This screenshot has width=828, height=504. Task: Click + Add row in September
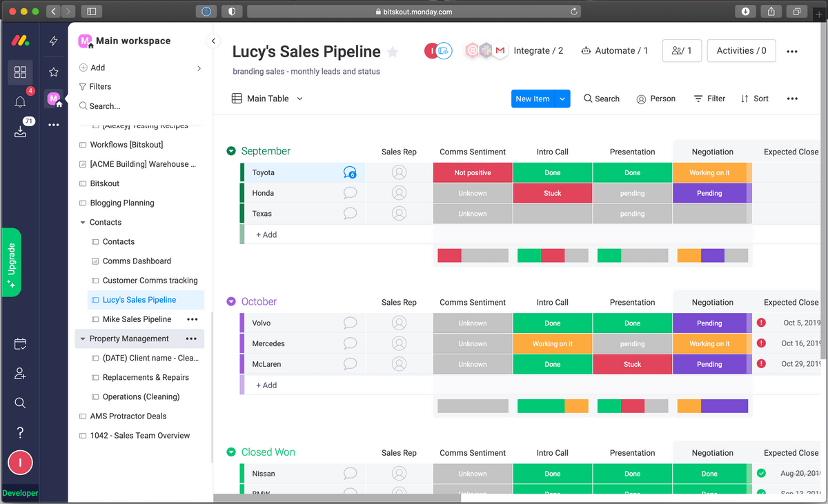click(x=266, y=234)
